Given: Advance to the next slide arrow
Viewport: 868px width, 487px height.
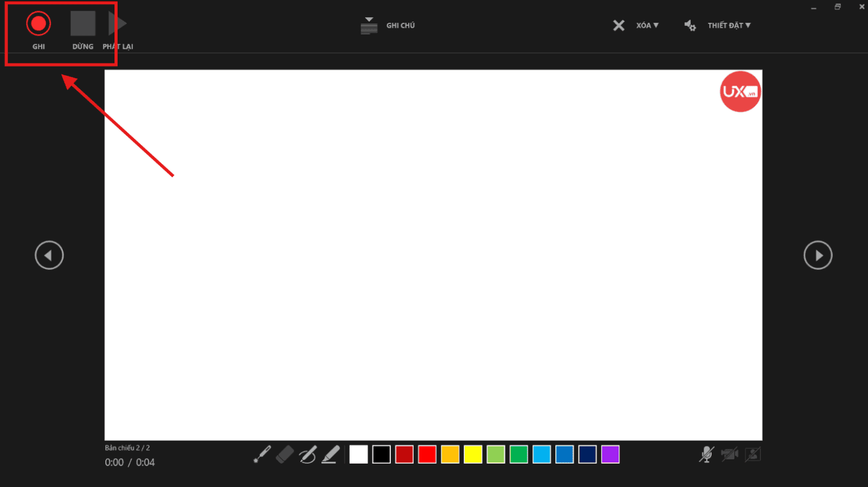Looking at the screenshot, I should pos(818,255).
